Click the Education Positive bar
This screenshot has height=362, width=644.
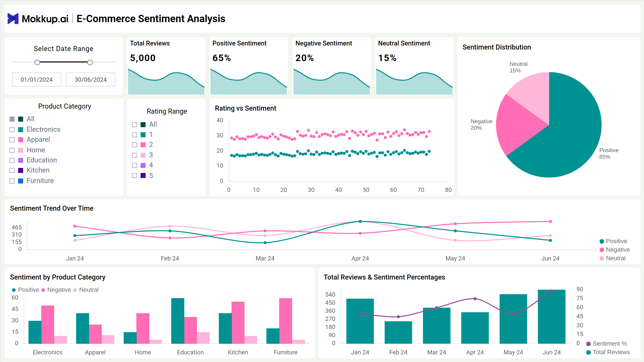point(178,321)
